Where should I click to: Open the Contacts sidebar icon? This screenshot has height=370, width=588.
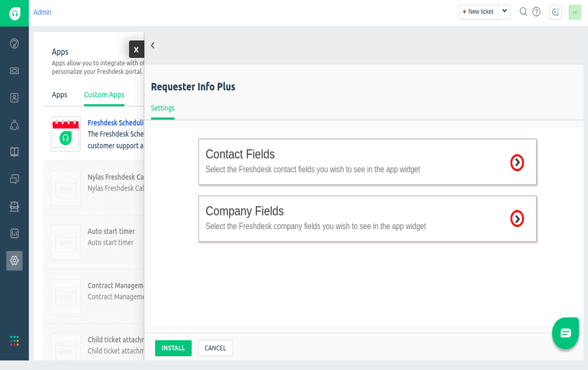pyautogui.click(x=14, y=98)
